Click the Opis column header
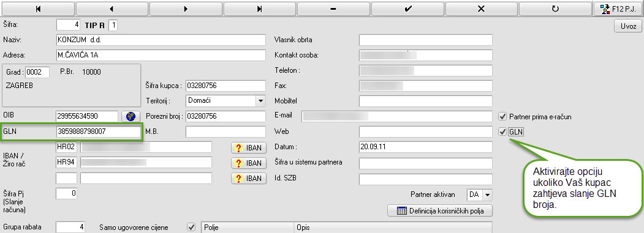This screenshot has width=644, height=233. tap(393, 227)
